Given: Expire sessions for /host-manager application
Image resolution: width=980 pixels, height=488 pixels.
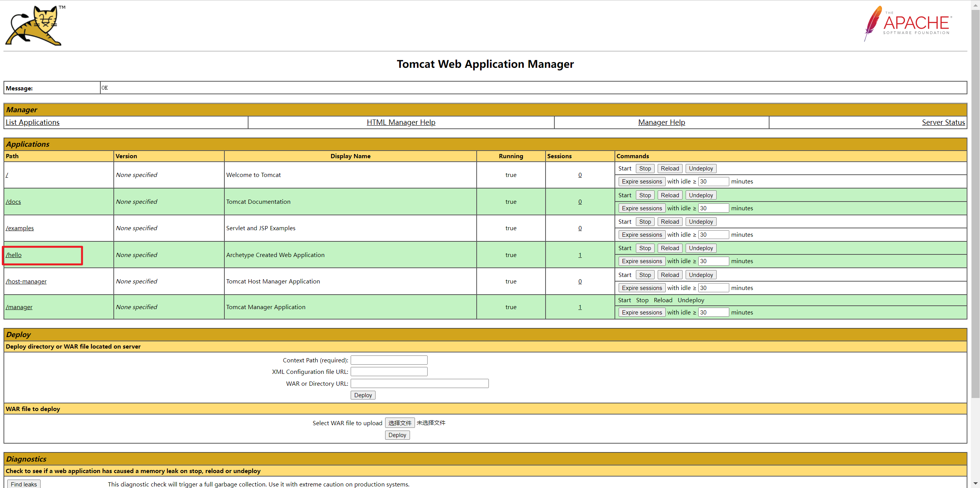Looking at the screenshot, I should [x=642, y=288].
